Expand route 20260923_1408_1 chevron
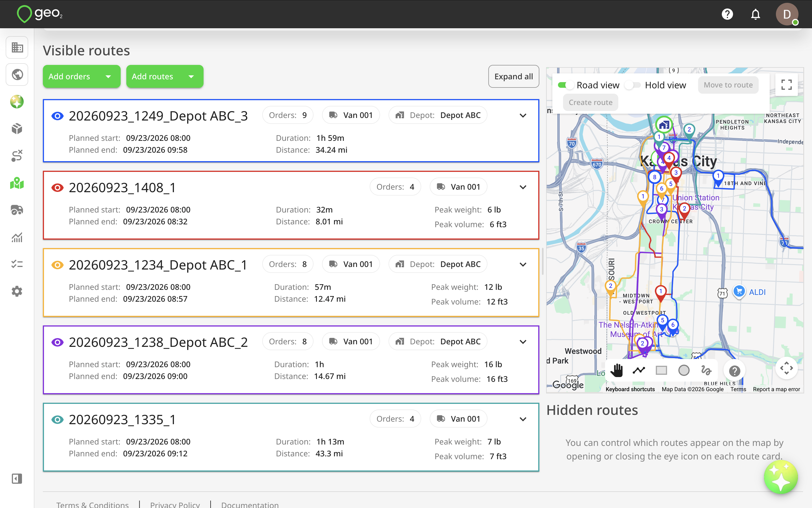This screenshot has height=508, width=812. click(523, 187)
